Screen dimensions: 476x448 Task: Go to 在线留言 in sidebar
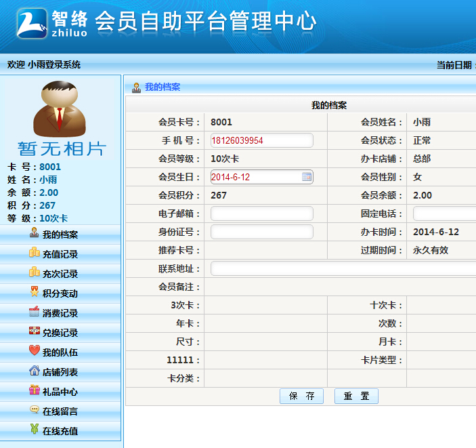pyautogui.click(x=60, y=411)
